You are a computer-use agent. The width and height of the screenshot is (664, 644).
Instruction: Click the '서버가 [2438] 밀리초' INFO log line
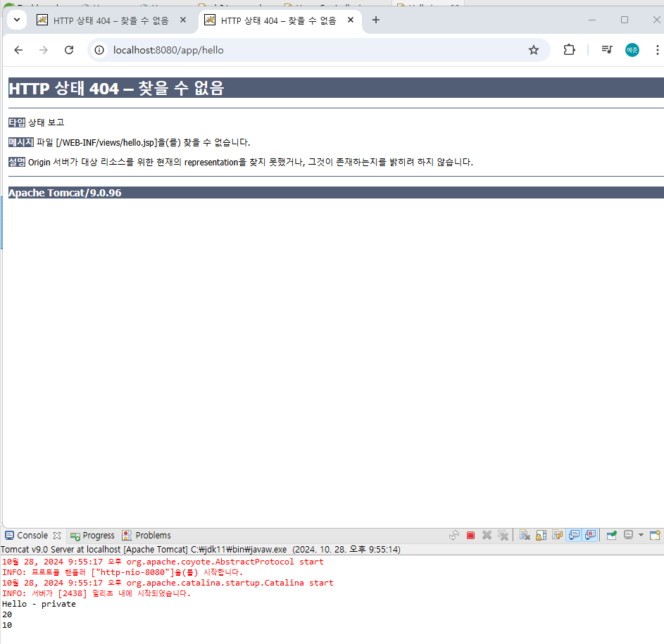point(96,593)
